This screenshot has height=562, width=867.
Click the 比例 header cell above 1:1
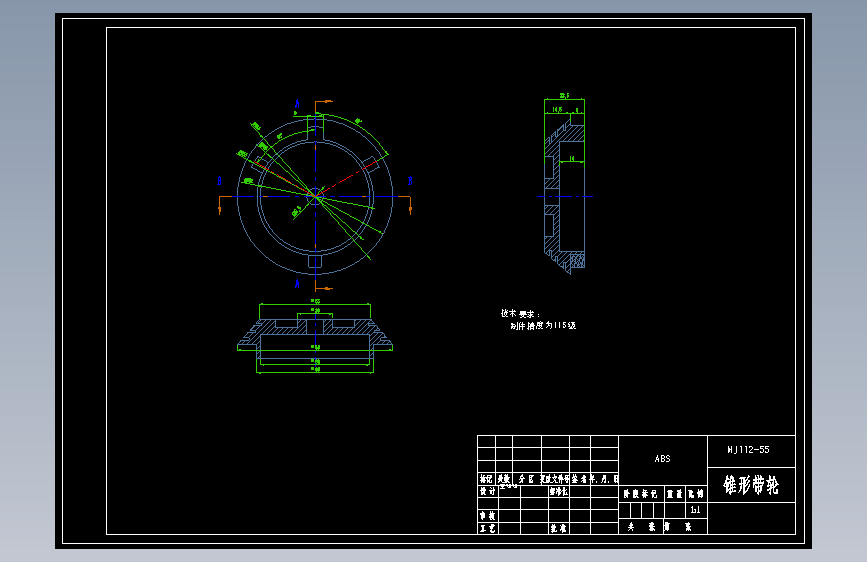(x=696, y=493)
